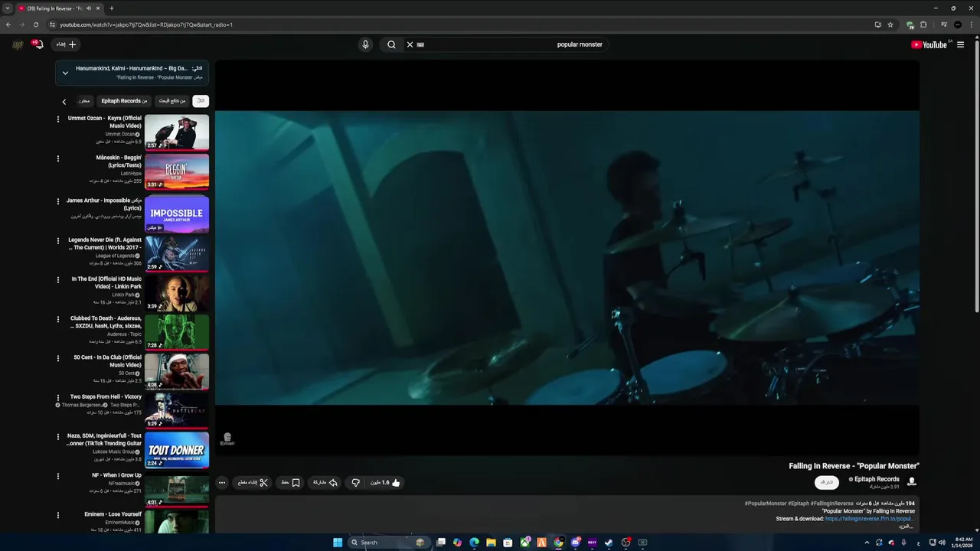The width and height of the screenshot is (980, 551).
Task: Open 'In The End [Official HD Music Video]' title
Action: (x=106, y=282)
